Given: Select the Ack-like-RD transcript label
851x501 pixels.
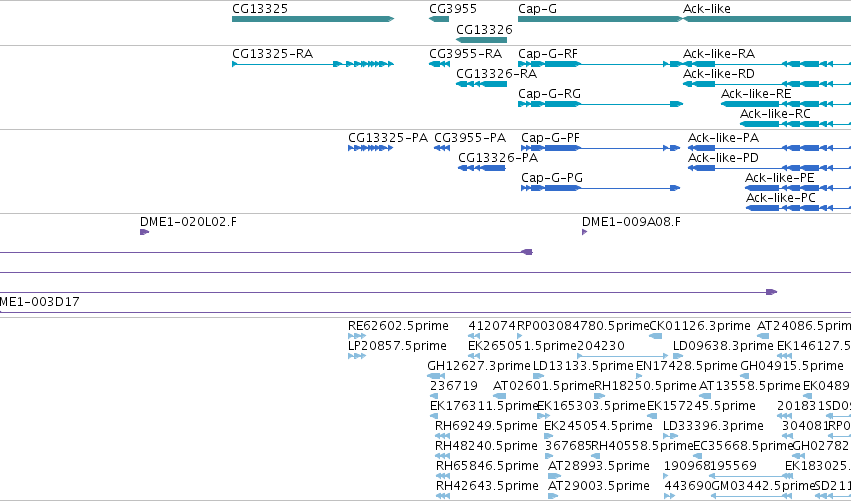Looking at the screenshot, I should pyautogui.click(x=719, y=74).
